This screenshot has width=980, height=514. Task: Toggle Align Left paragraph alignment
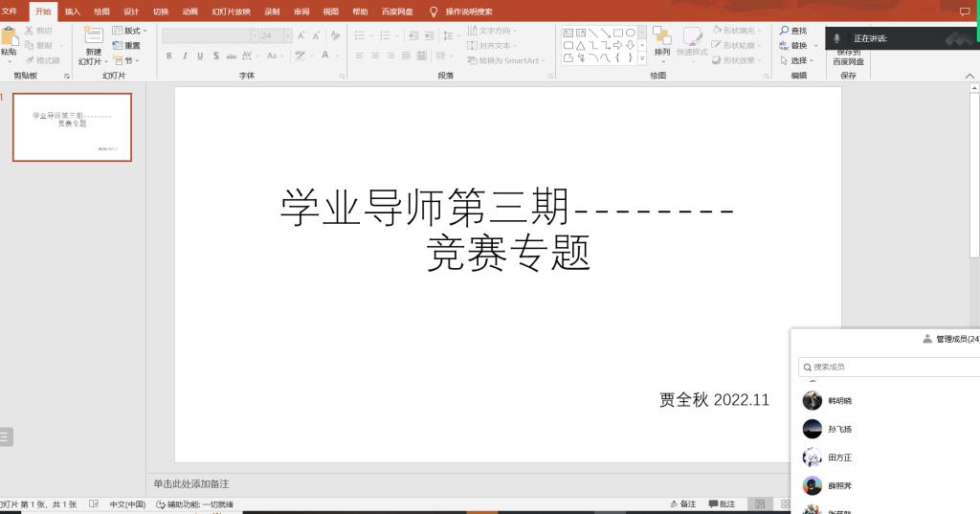360,56
